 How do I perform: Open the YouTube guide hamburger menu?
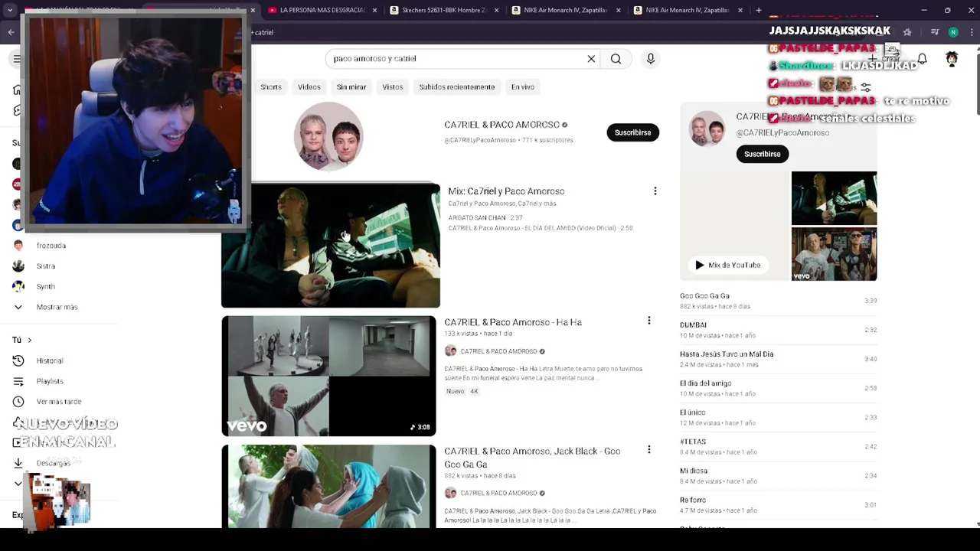(x=17, y=59)
